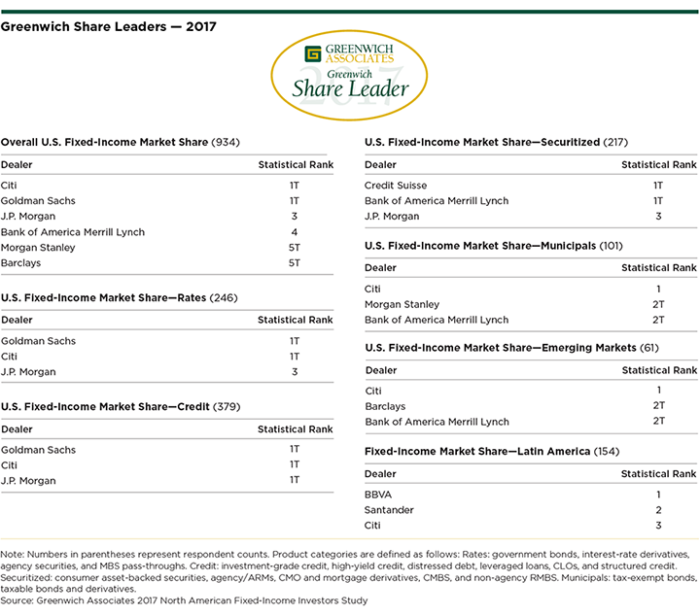The height and width of the screenshot is (616, 700).
Task: Click 'Bank of America Merrill Lynch' in Securitized table
Action: point(437,201)
